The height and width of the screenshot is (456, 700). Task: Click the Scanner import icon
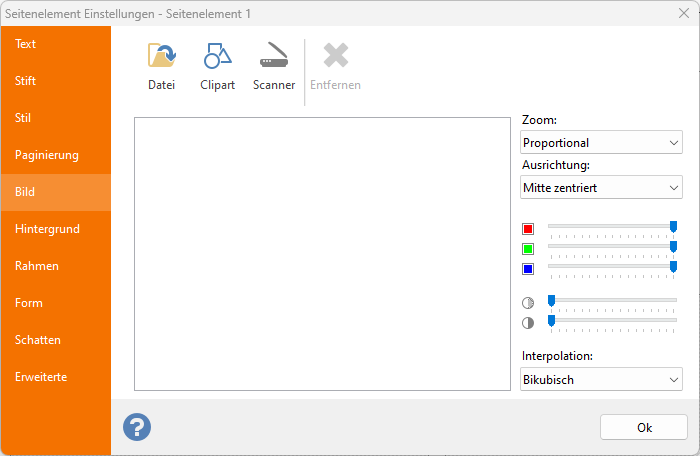point(274,57)
